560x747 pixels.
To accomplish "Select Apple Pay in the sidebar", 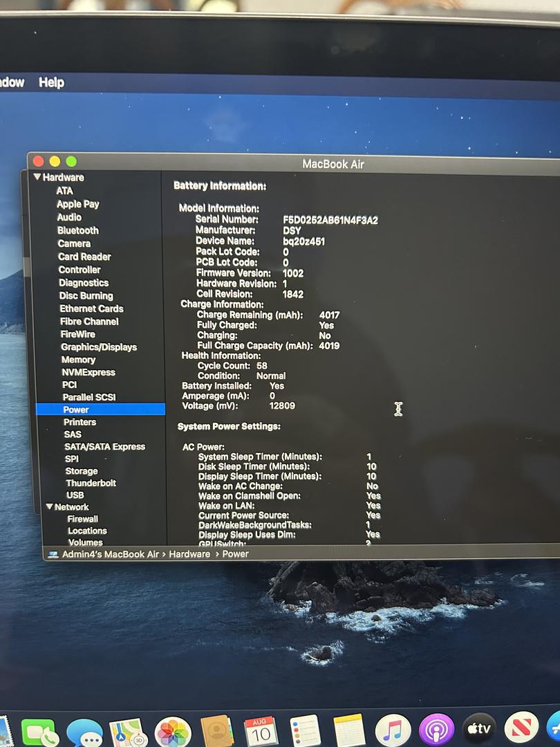I will (78, 204).
